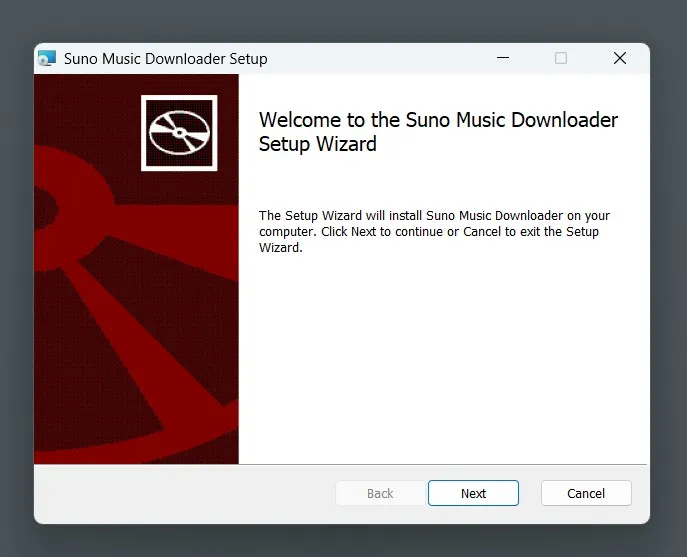The width and height of the screenshot is (687, 557).
Task: Click the 'Welcome to the Suno Music Downloader' heading
Action: pos(438,131)
